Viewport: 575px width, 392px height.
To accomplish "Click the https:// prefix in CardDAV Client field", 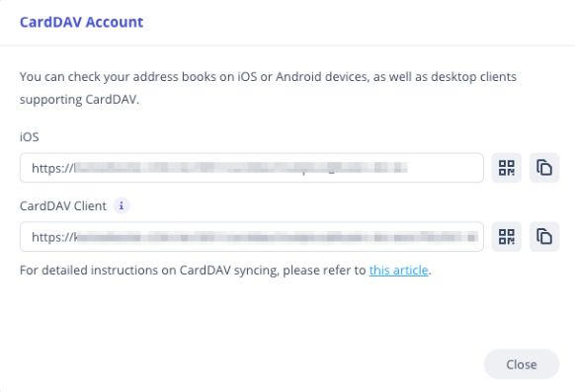I will 52,237.
